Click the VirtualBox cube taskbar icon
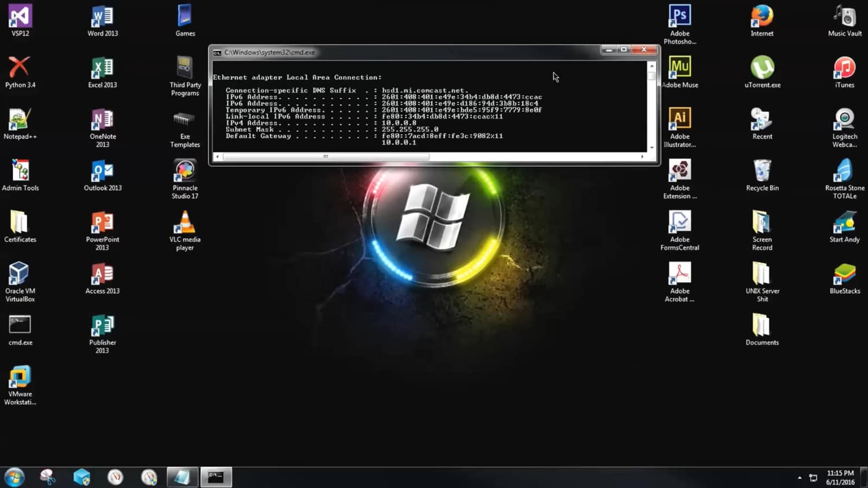 82,477
